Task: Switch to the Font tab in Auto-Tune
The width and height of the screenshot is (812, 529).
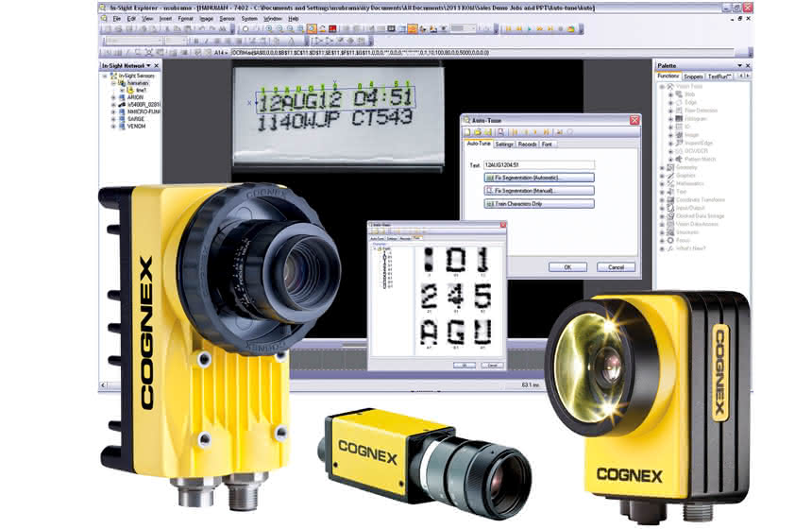Action: (547, 144)
